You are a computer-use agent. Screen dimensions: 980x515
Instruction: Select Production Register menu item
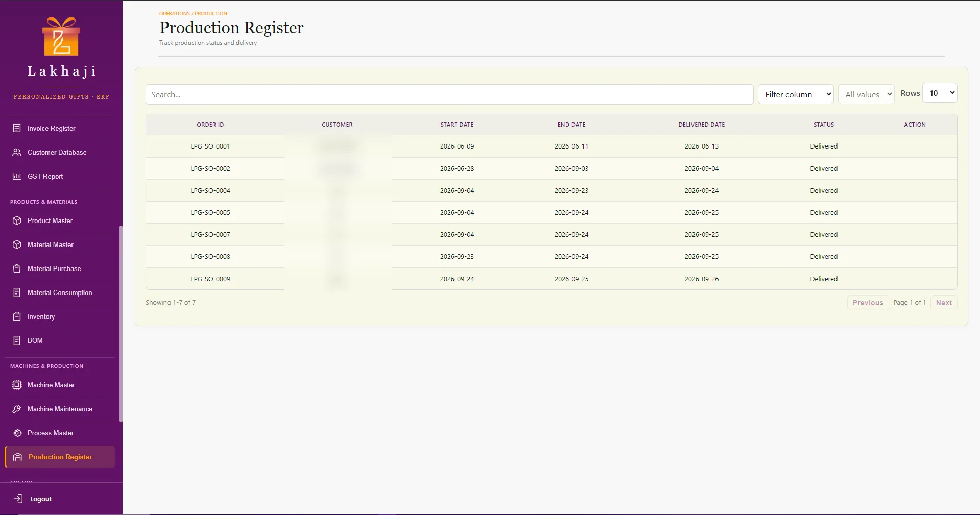(60, 457)
